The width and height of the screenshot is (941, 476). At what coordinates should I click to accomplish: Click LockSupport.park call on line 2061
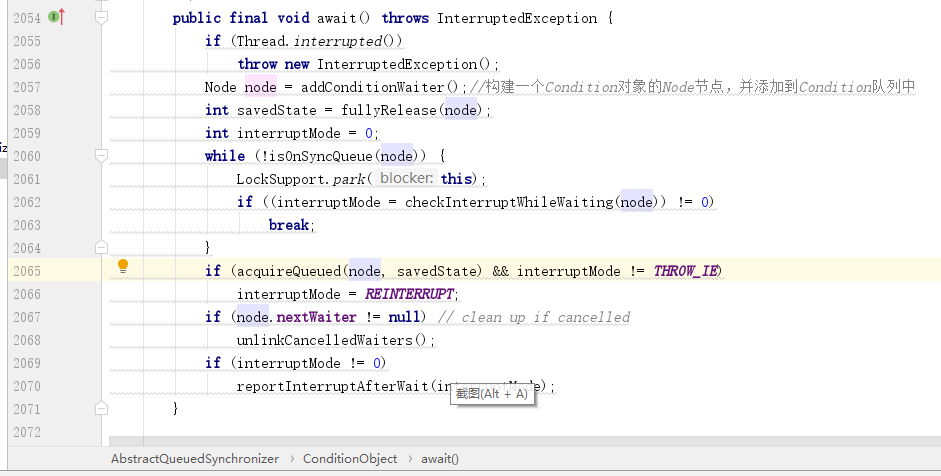point(301,179)
